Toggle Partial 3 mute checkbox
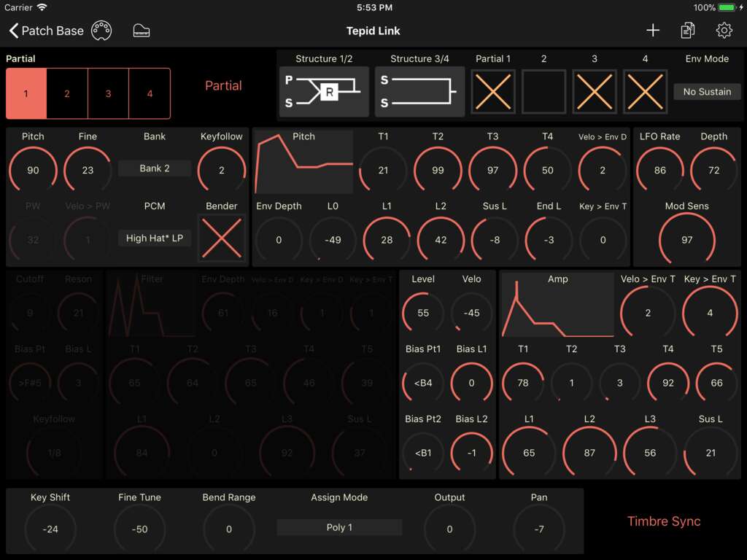Viewport: 747px width, 560px height. [x=594, y=91]
